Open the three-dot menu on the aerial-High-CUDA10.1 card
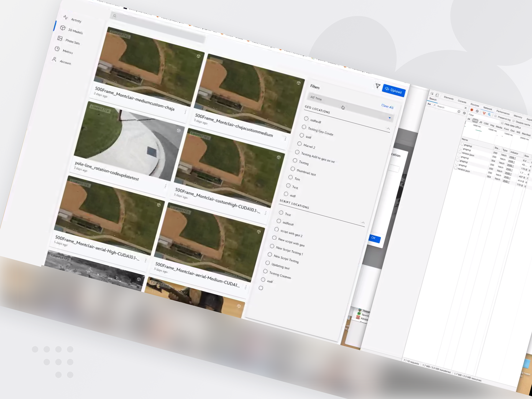Image resolution: width=532 pixels, height=399 pixels. pyautogui.click(x=145, y=260)
